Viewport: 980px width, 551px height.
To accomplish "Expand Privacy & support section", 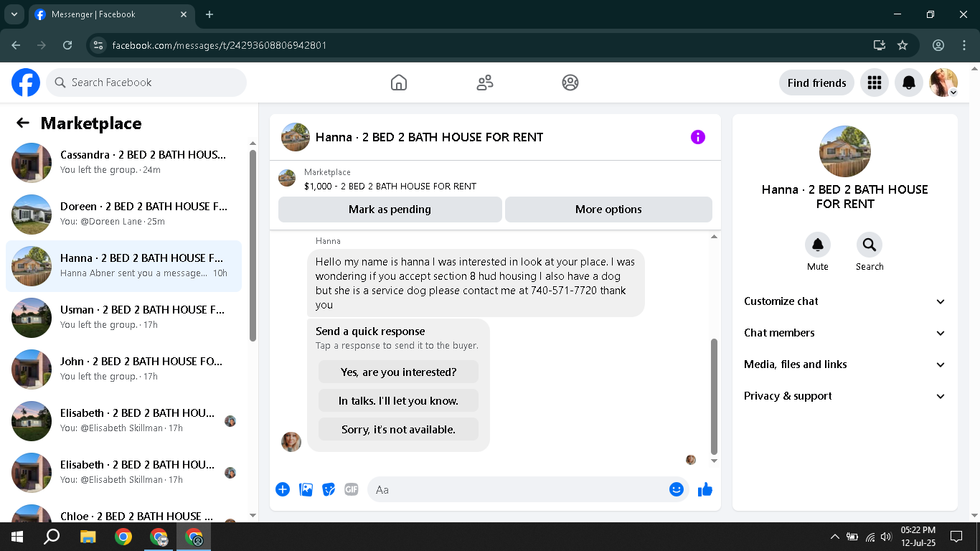I will (845, 396).
